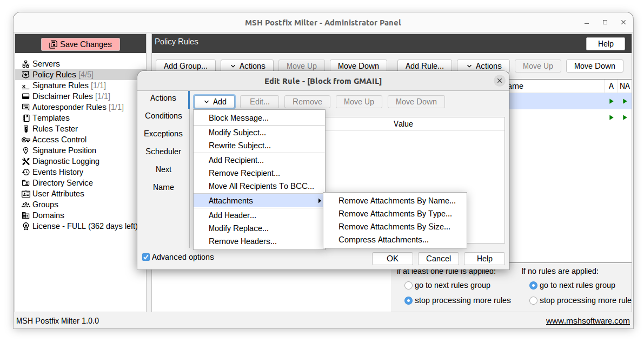Click OK in Edit Rule dialog
The image size is (644, 342).
click(x=392, y=259)
